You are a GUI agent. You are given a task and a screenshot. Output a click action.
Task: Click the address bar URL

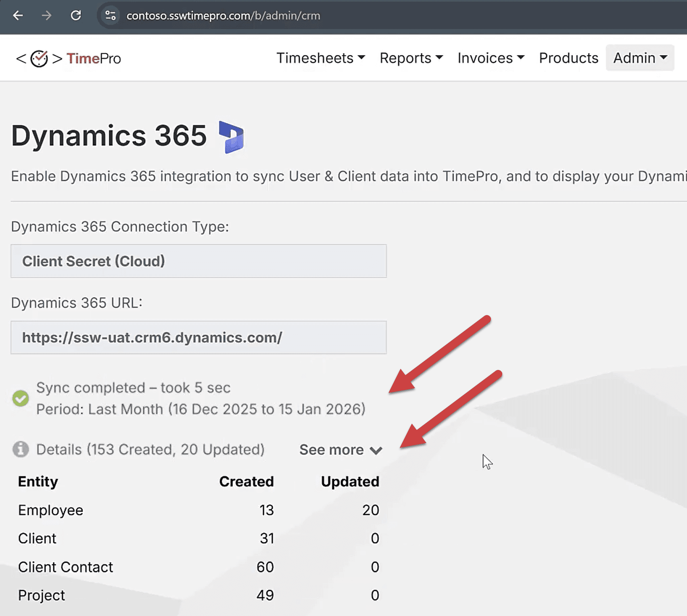223,16
